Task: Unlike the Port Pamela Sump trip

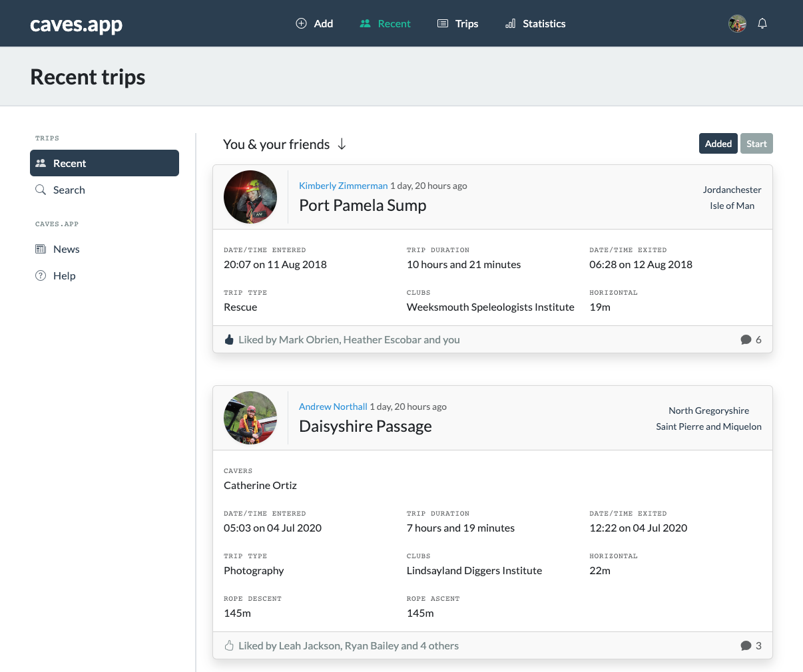Action: pyautogui.click(x=229, y=339)
